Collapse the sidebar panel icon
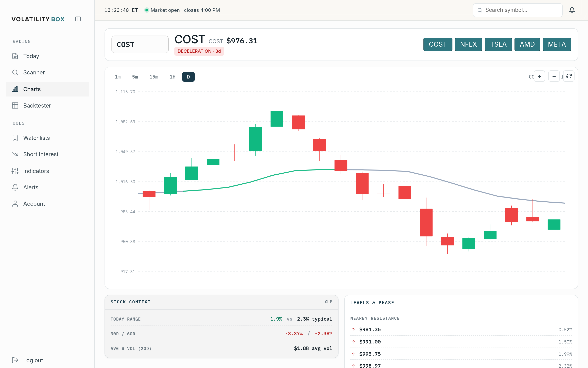 pyautogui.click(x=78, y=19)
